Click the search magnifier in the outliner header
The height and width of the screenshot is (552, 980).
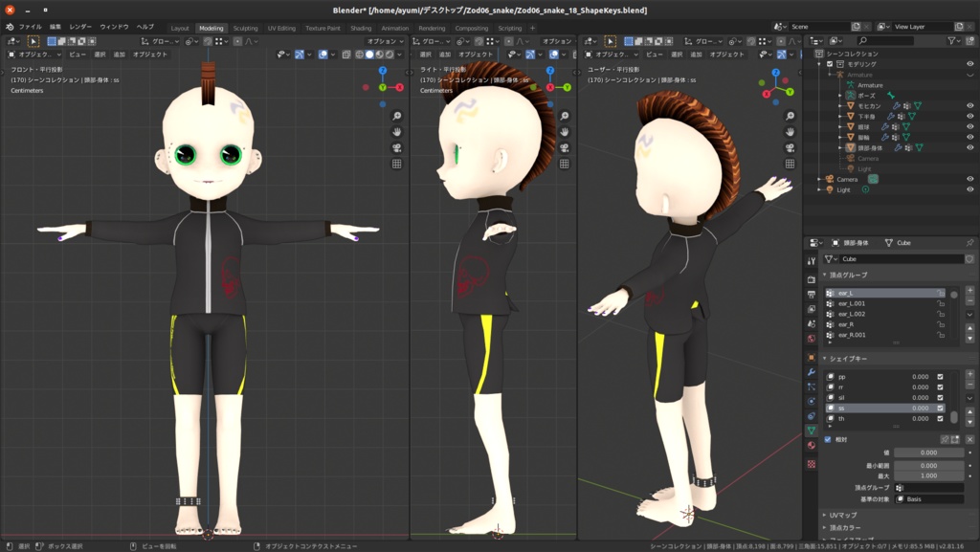(x=862, y=41)
